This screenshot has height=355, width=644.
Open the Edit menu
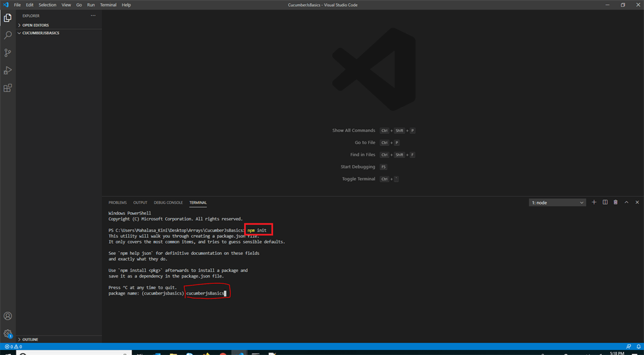coord(30,5)
